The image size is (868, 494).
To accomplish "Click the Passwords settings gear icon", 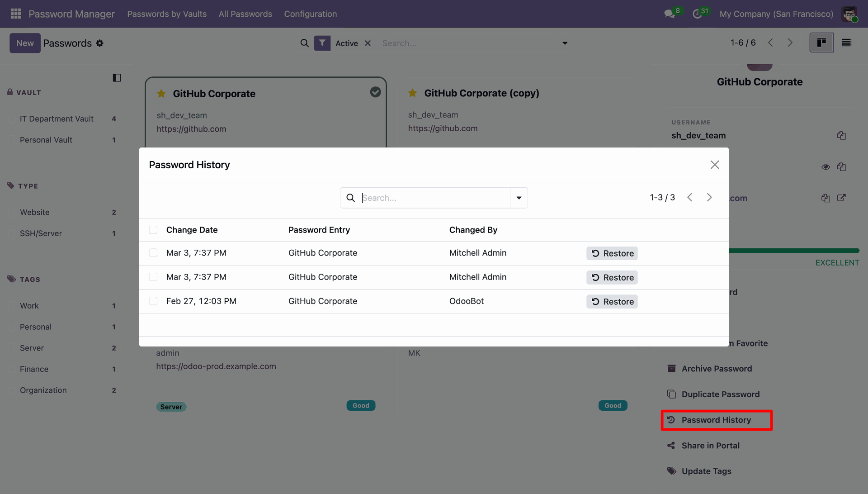I will coord(100,43).
